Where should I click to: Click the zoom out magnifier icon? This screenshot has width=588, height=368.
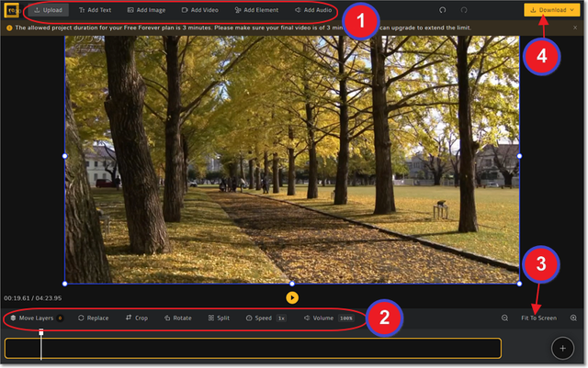(504, 318)
